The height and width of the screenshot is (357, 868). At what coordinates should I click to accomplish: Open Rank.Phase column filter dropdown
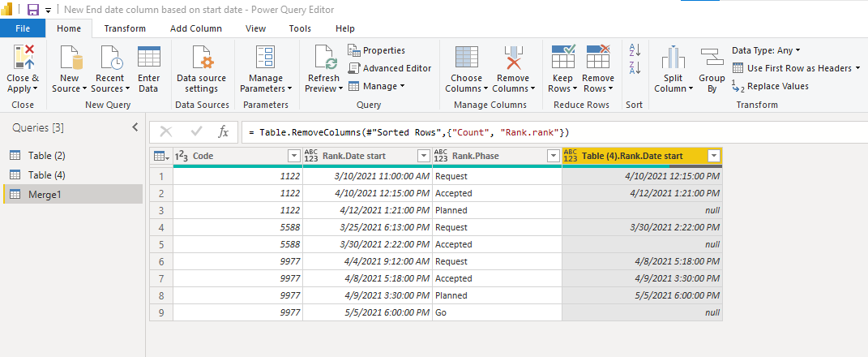(x=553, y=157)
